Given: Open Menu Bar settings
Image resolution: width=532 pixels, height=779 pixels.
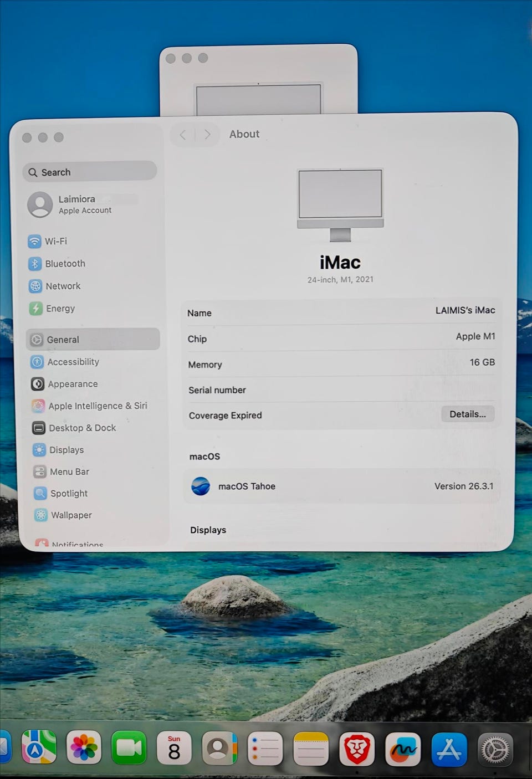Looking at the screenshot, I should [x=62, y=471].
